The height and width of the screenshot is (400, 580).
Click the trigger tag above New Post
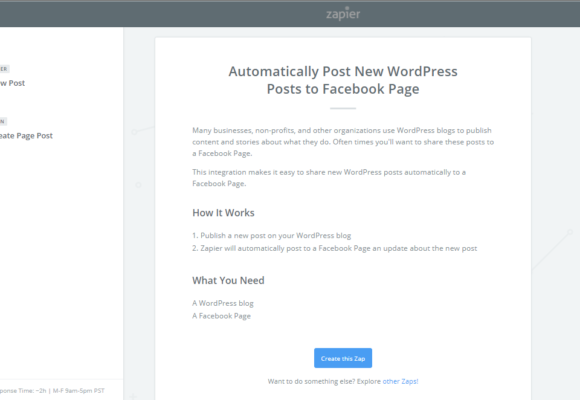[4, 69]
